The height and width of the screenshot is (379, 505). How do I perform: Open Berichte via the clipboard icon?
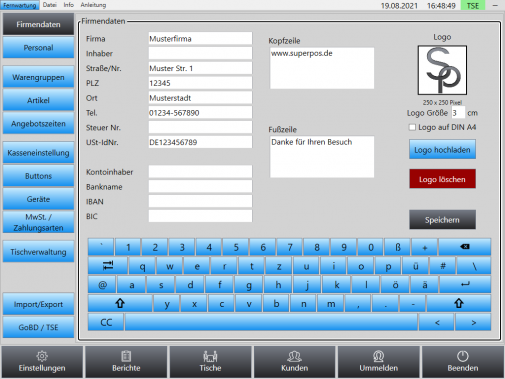126,356
